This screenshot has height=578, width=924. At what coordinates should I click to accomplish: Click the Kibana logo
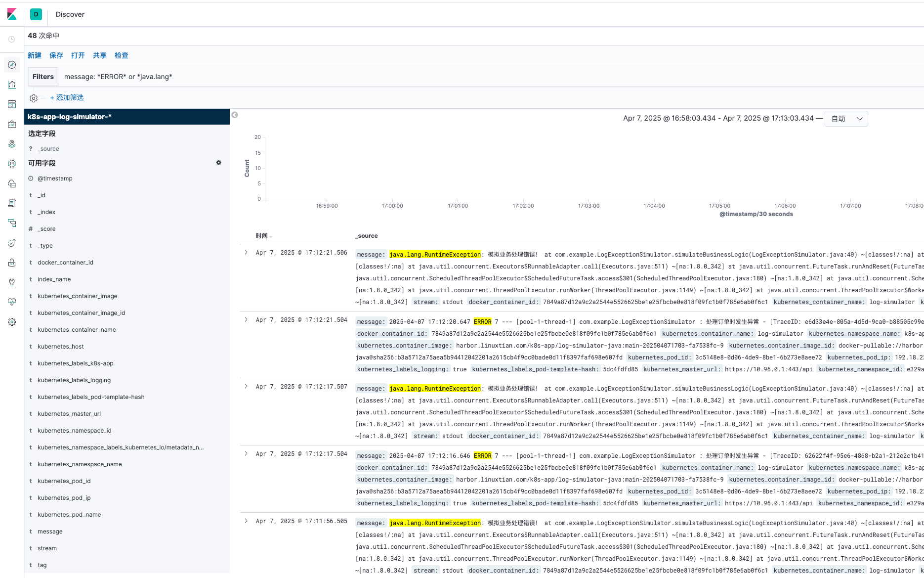tap(12, 14)
